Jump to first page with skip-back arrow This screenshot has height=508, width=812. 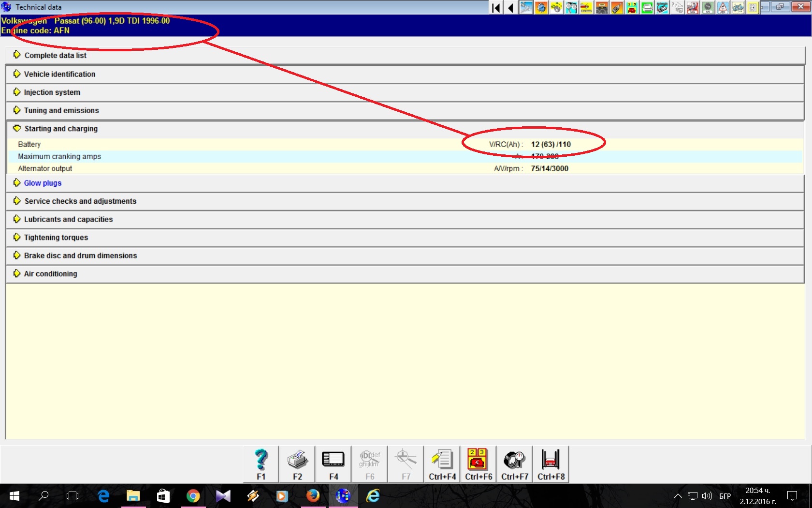pos(496,8)
